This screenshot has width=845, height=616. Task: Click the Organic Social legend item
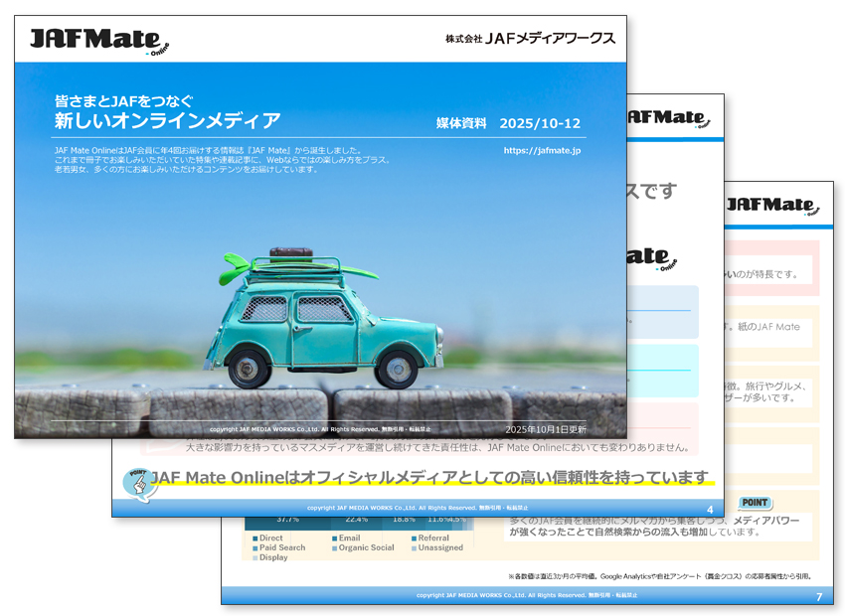click(x=366, y=547)
